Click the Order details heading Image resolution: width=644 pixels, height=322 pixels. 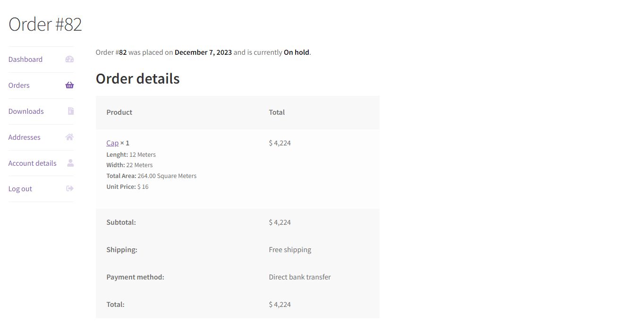tap(138, 78)
